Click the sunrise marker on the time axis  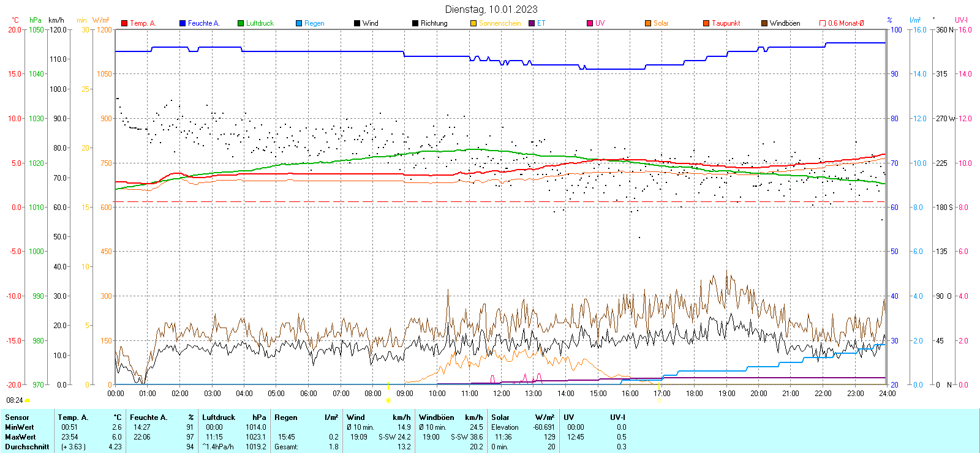pos(388,400)
